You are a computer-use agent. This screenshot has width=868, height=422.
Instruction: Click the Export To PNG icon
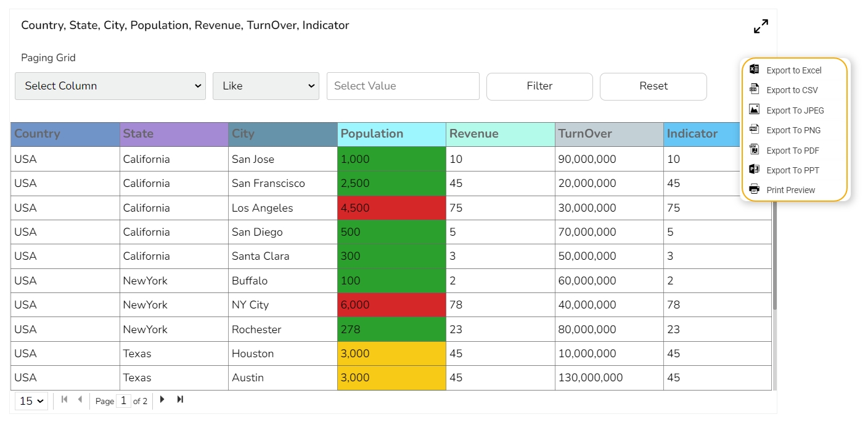coord(754,130)
